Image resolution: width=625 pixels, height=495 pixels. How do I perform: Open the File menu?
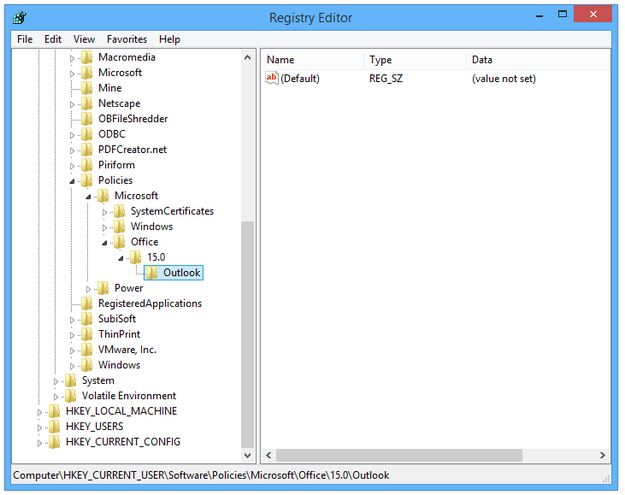[x=25, y=39]
